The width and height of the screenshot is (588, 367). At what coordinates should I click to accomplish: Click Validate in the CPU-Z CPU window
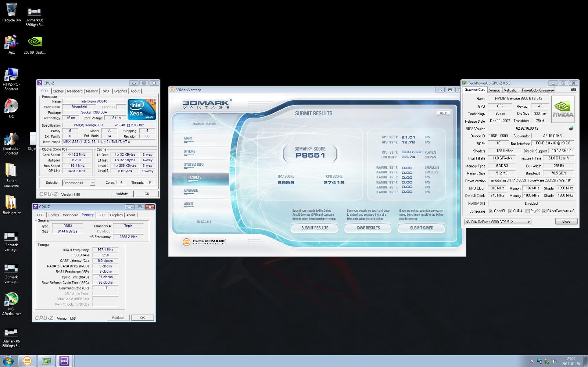(x=122, y=194)
